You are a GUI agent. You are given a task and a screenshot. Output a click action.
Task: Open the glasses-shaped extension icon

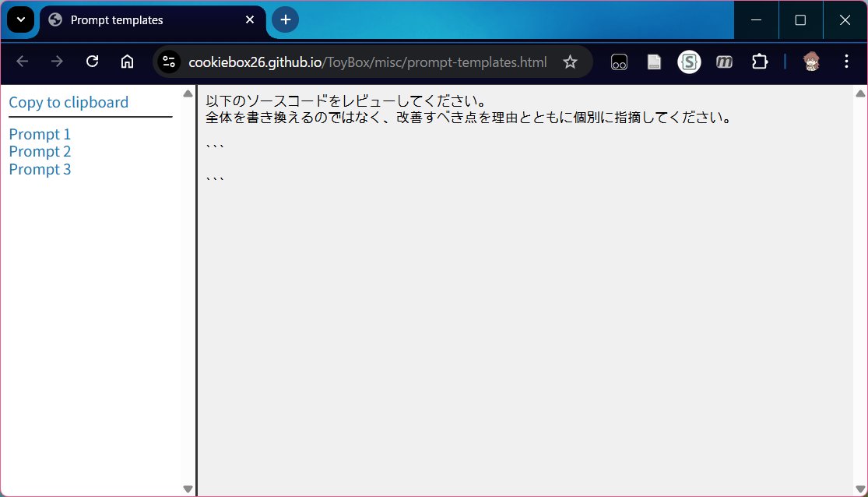619,62
